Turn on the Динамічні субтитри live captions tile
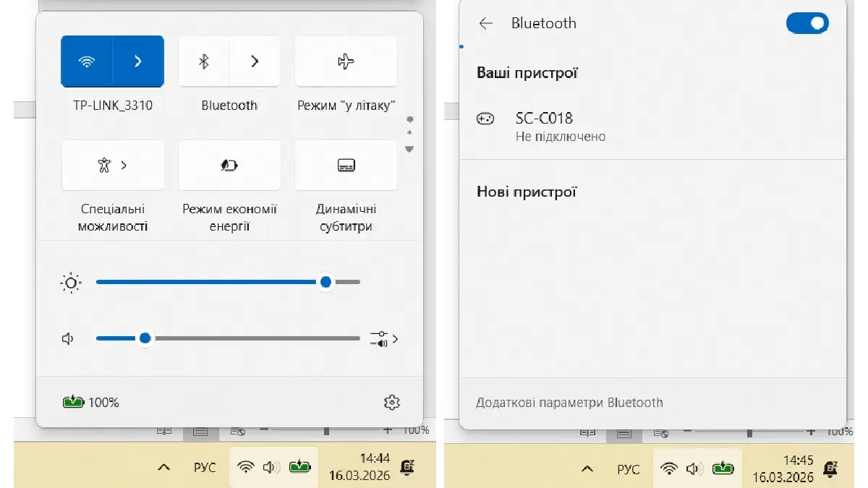The height and width of the screenshot is (488, 868). tap(346, 166)
